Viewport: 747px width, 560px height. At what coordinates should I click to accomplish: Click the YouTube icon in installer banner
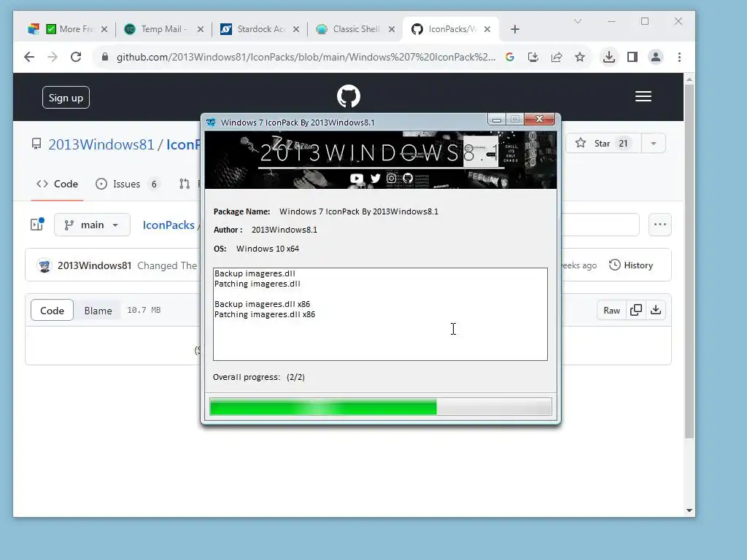[357, 178]
